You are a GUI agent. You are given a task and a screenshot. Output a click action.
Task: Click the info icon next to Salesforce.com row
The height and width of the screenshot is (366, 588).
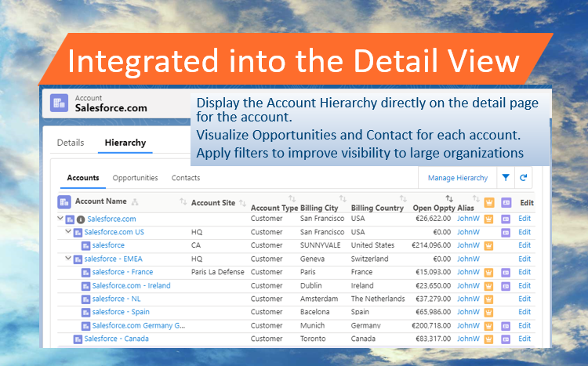81,219
